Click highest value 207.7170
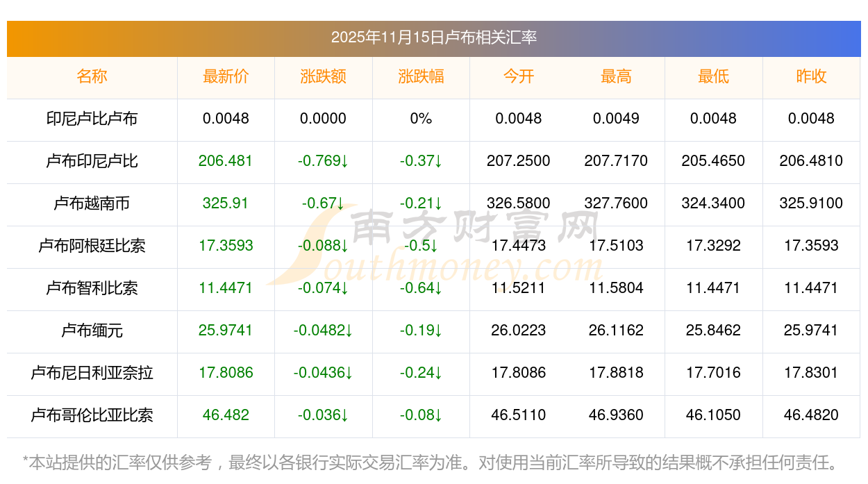This screenshot has height=484, width=868. (x=616, y=161)
